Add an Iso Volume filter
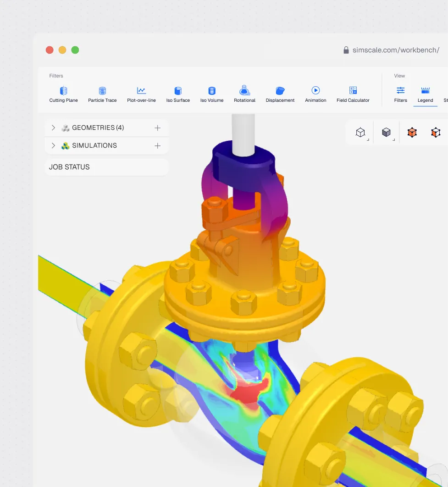This screenshot has height=487, width=448. 212,94
